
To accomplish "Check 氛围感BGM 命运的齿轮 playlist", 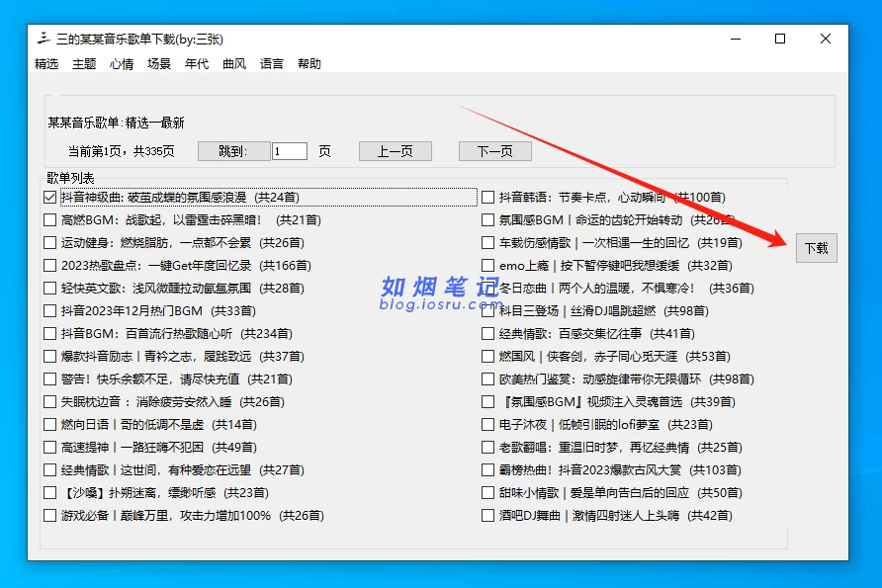I will (488, 219).
